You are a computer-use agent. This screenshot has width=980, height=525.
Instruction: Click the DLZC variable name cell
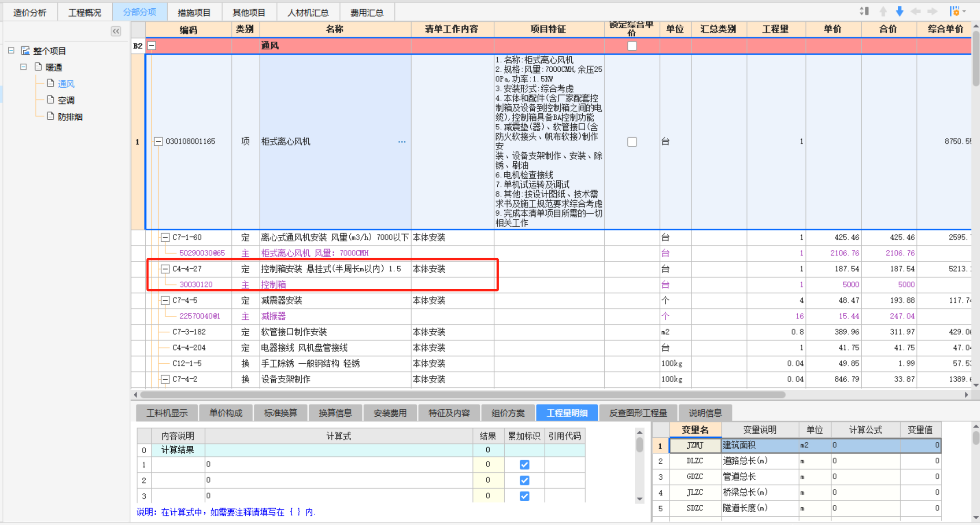point(695,461)
